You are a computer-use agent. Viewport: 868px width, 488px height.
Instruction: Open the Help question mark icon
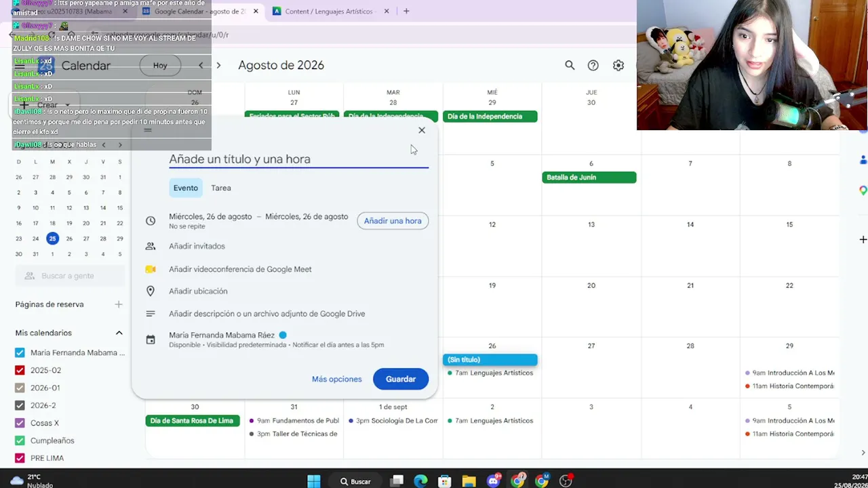[593, 65]
